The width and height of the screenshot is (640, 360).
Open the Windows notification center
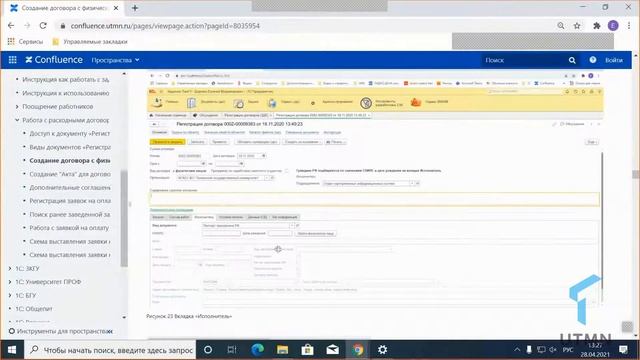(623, 350)
